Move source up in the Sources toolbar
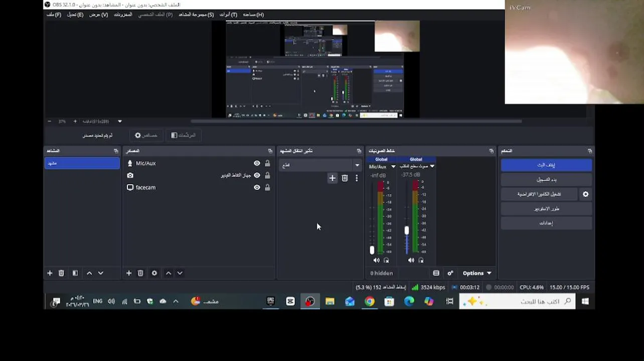The width and height of the screenshot is (644, 361). tap(169, 273)
